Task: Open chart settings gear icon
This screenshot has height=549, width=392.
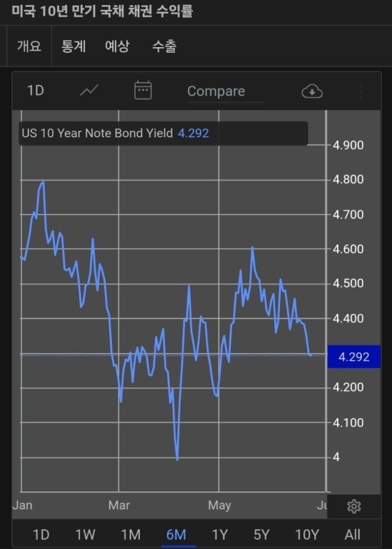Action: coord(354,507)
